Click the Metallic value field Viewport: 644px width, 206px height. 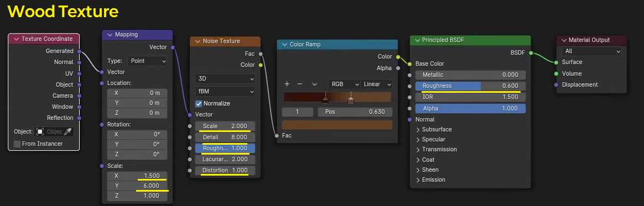pyautogui.click(x=471, y=75)
